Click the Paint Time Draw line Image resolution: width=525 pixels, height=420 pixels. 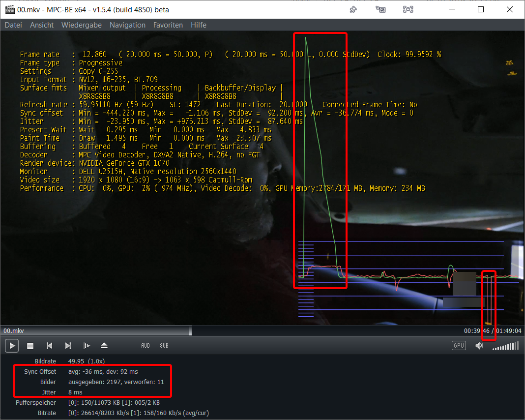146,138
